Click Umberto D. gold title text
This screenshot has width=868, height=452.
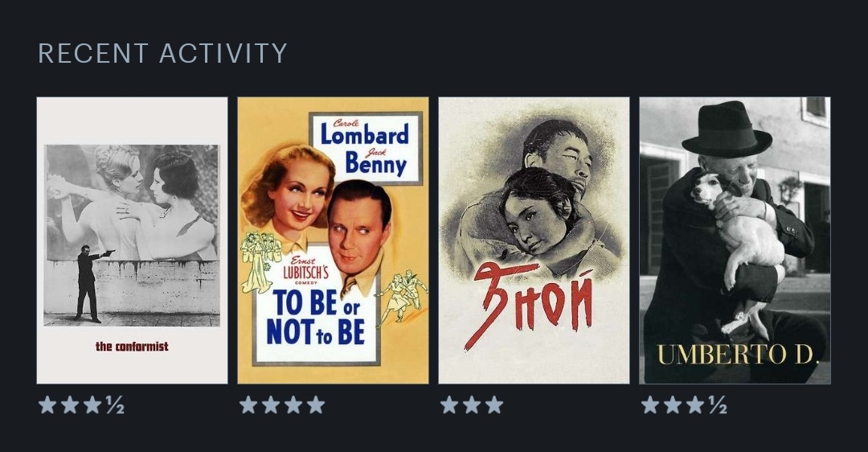(739, 355)
